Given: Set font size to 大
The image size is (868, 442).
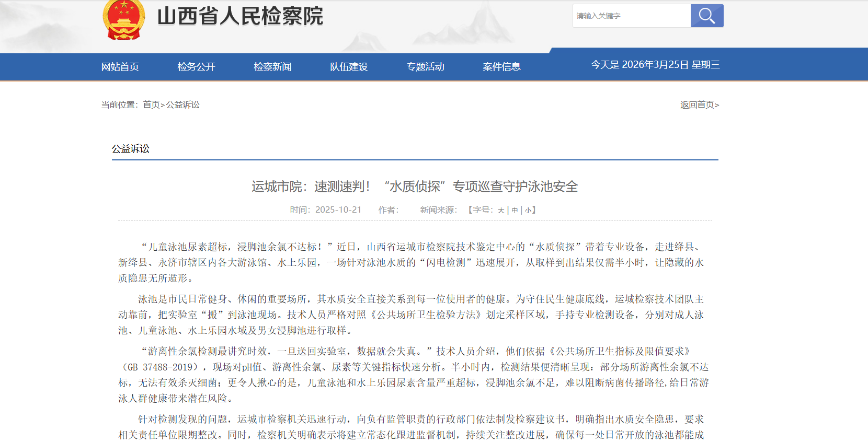Looking at the screenshot, I should pyautogui.click(x=501, y=210).
